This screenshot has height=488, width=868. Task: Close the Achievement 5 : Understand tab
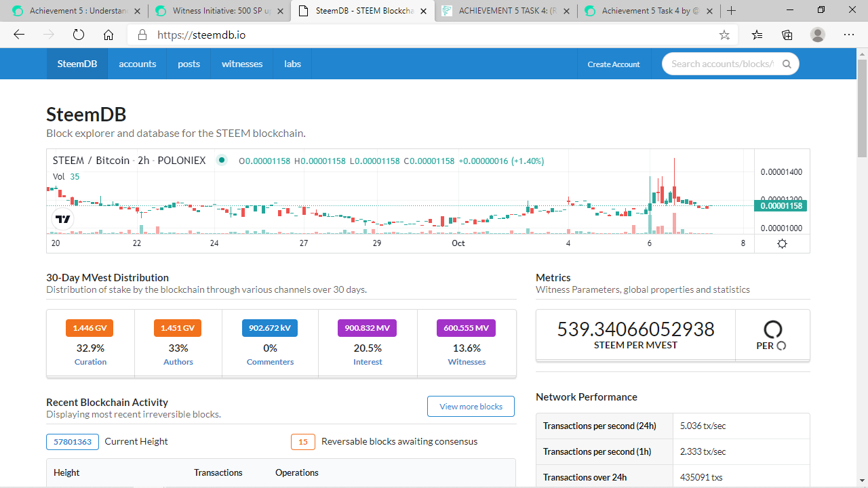137,11
